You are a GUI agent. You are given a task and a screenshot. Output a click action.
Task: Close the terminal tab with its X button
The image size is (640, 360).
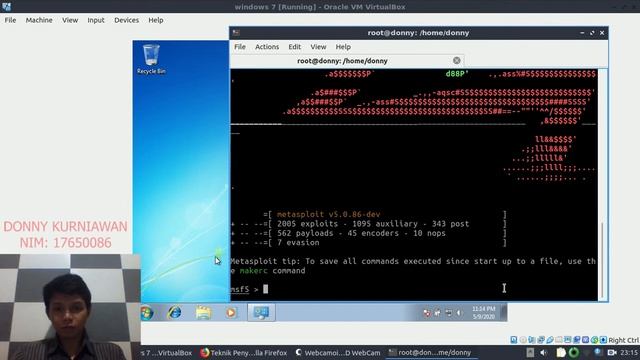456,61
